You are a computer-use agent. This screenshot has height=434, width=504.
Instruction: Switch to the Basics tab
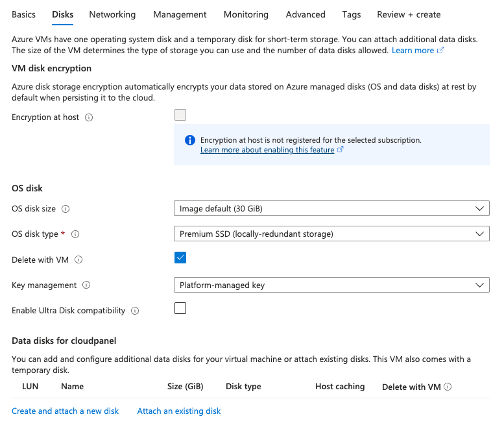tap(23, 14)
